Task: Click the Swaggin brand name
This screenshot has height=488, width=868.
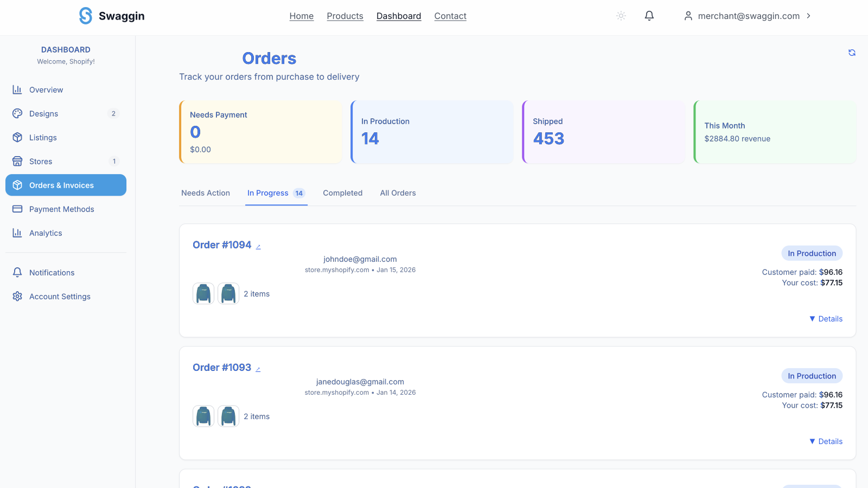Action: pyautogui.click(x=122, y=16)
